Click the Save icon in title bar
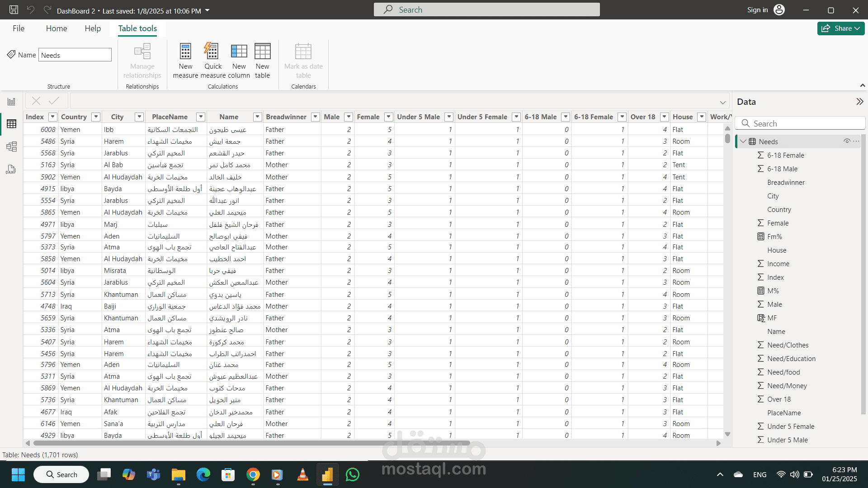 pos(14,10)
